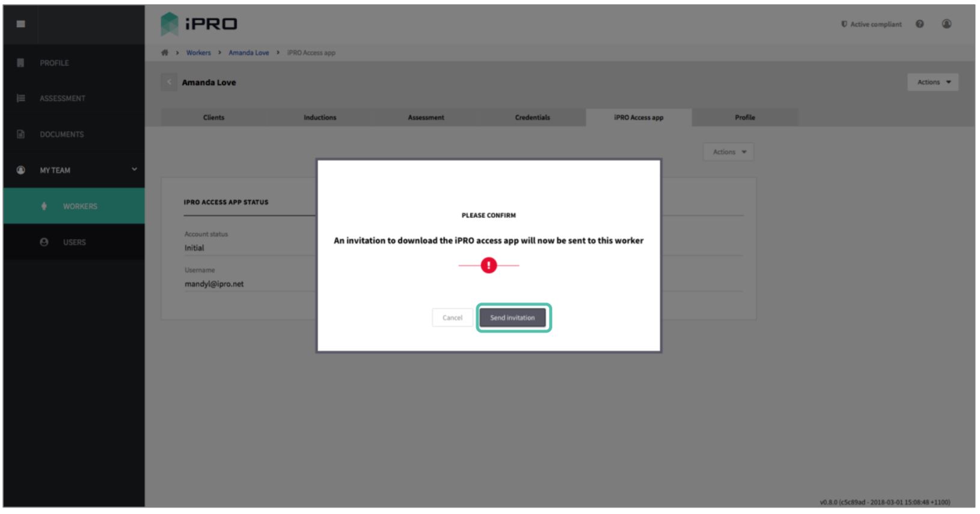Click the Initial account status value
Viewport: 980px width, 514px height.
coord(194,248)
